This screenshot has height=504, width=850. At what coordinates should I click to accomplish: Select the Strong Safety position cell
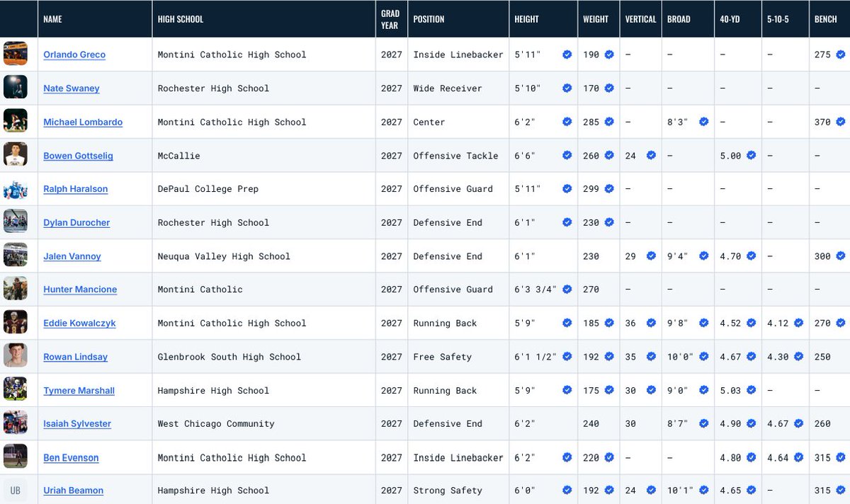pyautogui.click(x=458, y=490)
